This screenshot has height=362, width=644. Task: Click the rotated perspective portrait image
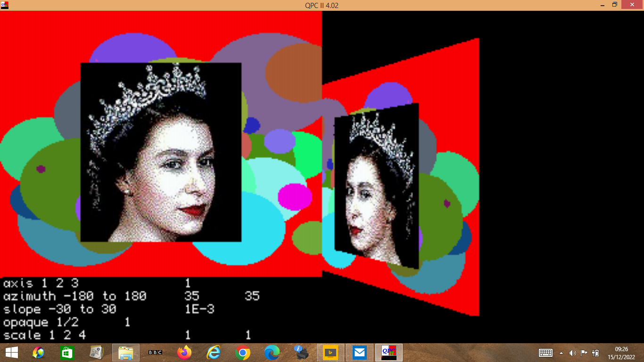tap(376, 186)
